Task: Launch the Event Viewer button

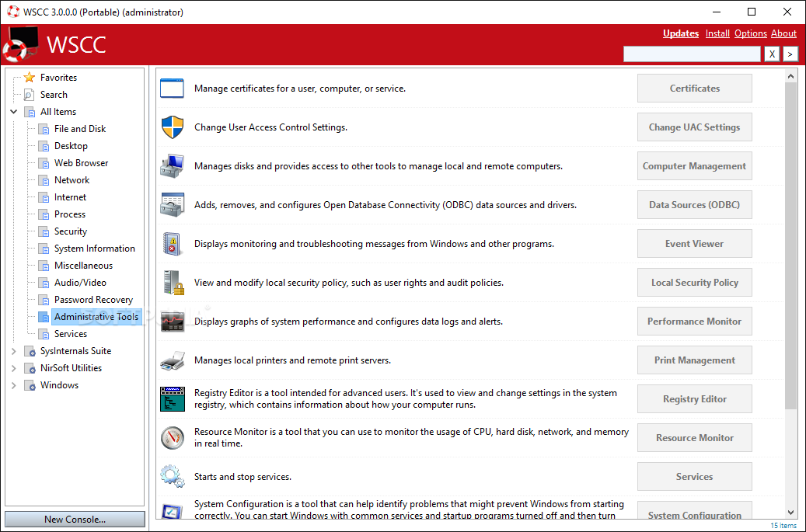Action: click(x=694, y=244)
